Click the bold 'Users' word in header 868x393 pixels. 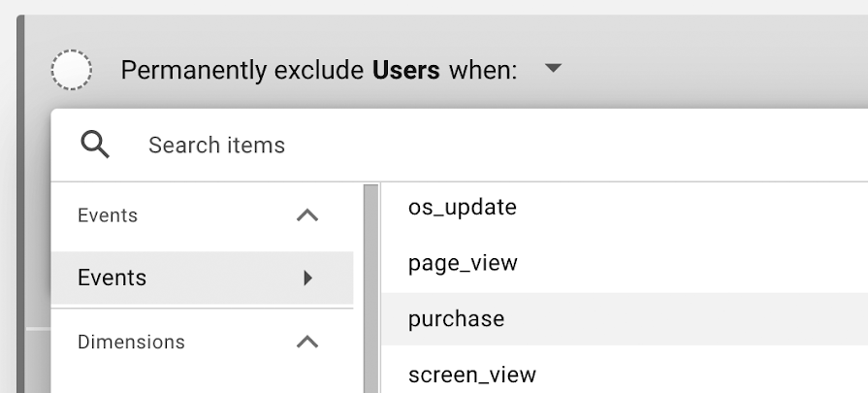click(406, 70)
